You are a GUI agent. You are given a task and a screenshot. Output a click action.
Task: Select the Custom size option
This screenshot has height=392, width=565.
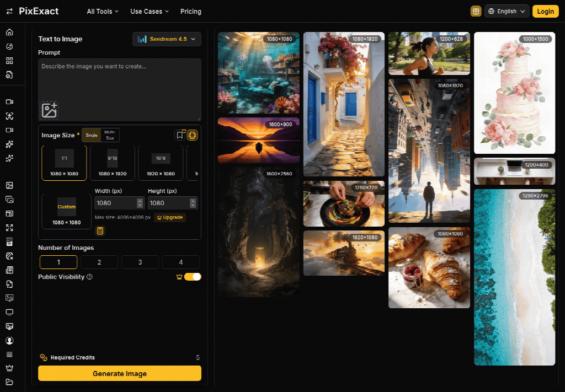[67, 212]
